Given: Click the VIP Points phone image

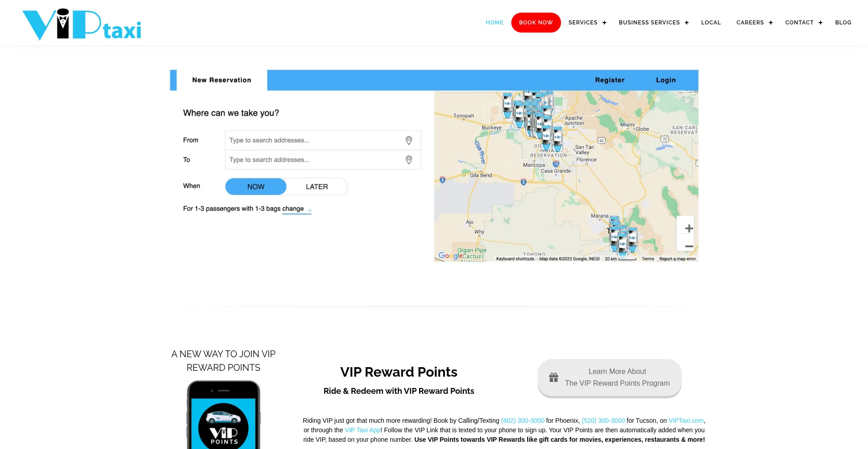Looking at the screenshot, I should pyautogui.click(x=223, y=415).
